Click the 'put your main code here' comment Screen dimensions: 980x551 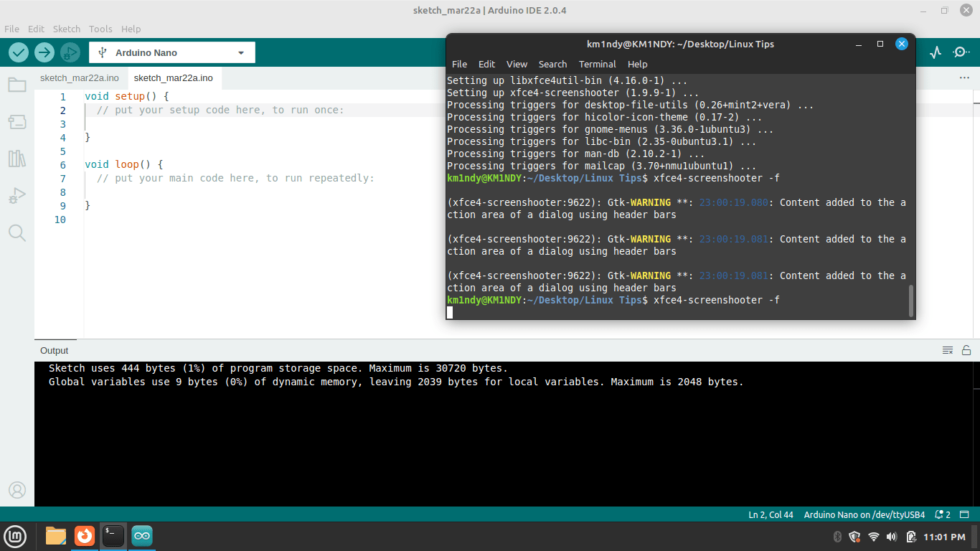click(x=235, y=178)
